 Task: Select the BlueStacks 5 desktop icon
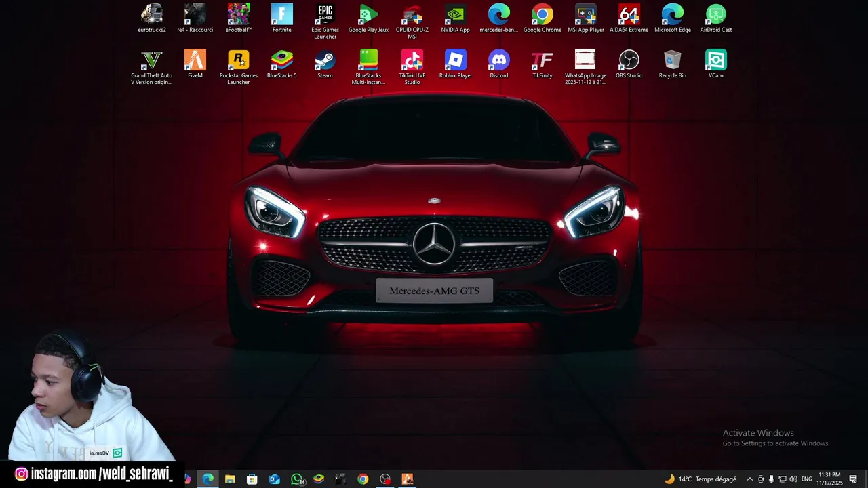282,64
